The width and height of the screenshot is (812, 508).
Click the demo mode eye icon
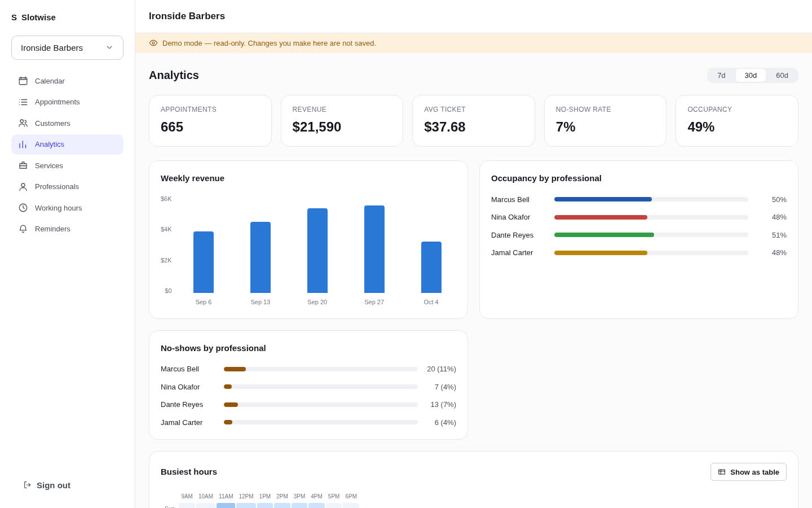153,43
